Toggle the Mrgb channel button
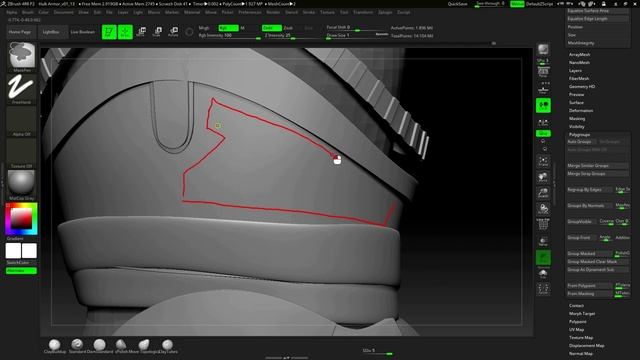 point(204,28)
